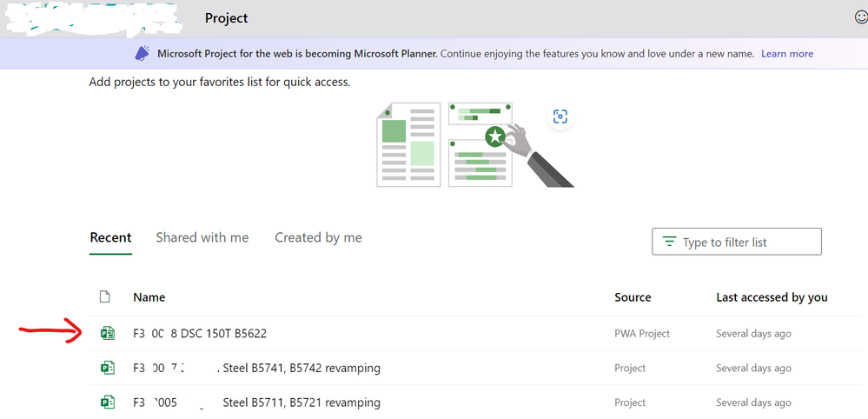Click the visual search capture icon

[x=560, y=116]
